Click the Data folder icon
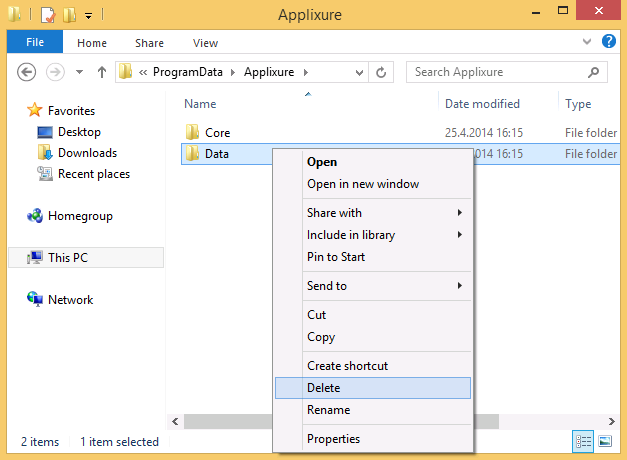Image resolution: width=627 pixels, height=460 pixels. pyautogui.click(x=192, y=153)
